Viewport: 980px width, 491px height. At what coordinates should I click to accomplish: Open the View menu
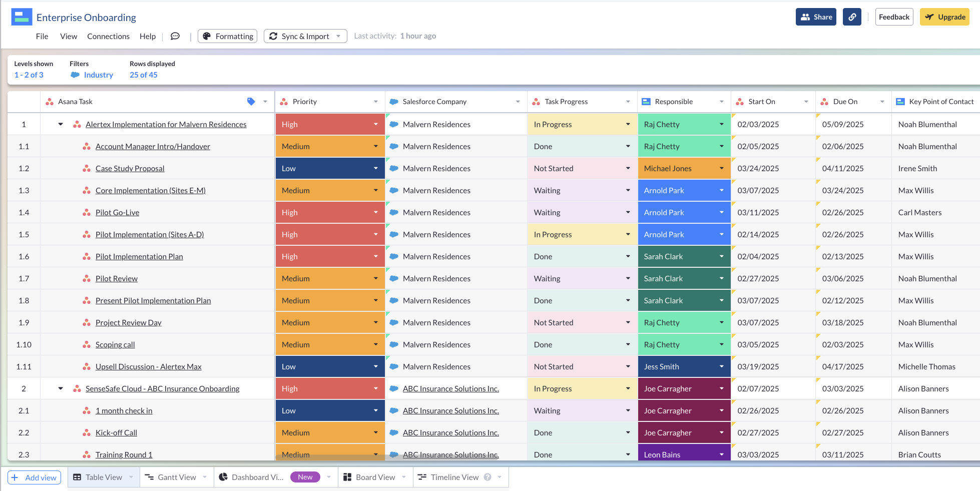click(69, 36)
